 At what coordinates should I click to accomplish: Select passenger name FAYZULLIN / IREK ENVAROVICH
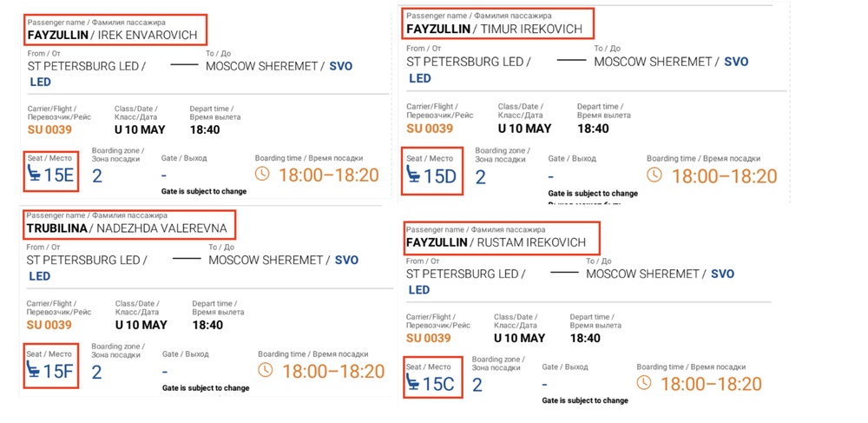click(113, 36)
